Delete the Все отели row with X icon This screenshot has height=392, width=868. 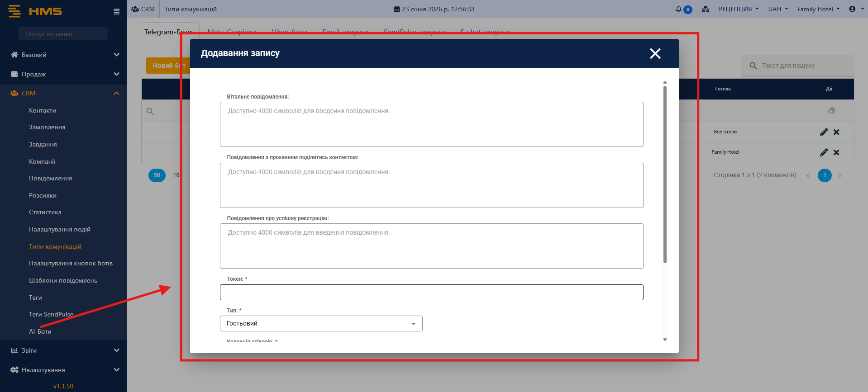(836, 132)
